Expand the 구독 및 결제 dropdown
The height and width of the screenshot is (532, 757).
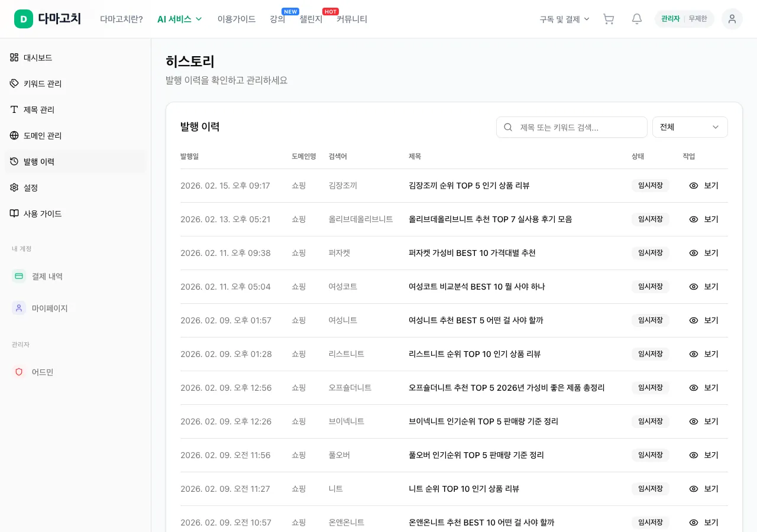click(565, 19)
